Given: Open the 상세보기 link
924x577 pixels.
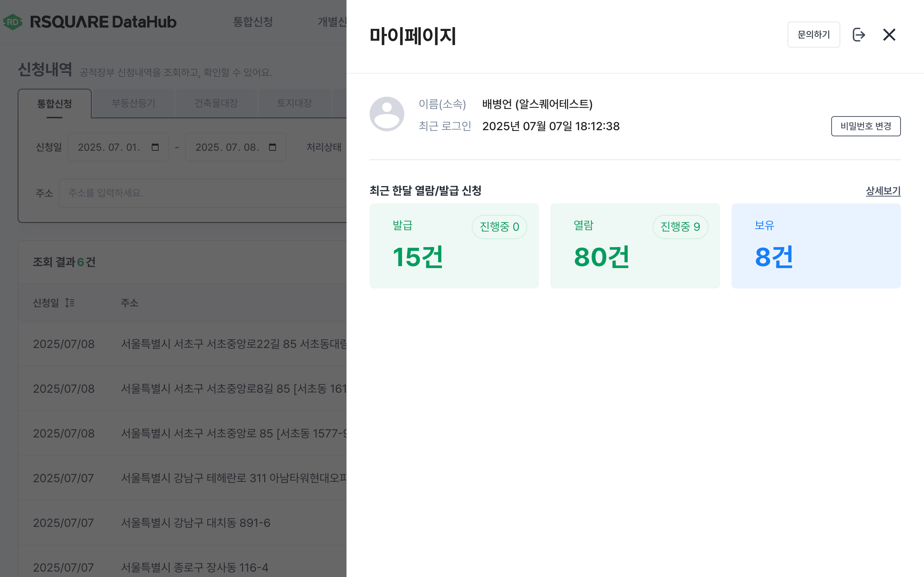Looking at the screenshot, I should (x=883, y=191).
